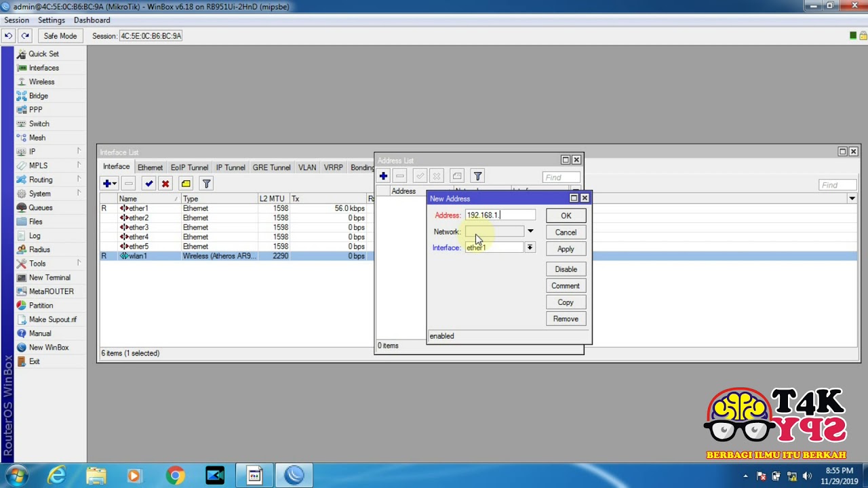Expand the Routing submenu arrow
The image size is (868, 488).
click(79, 179)
